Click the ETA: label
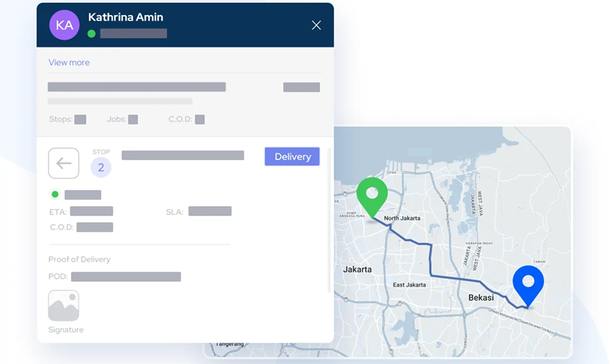The width and height of the screenshot is (614, 364). coord(58,212)
